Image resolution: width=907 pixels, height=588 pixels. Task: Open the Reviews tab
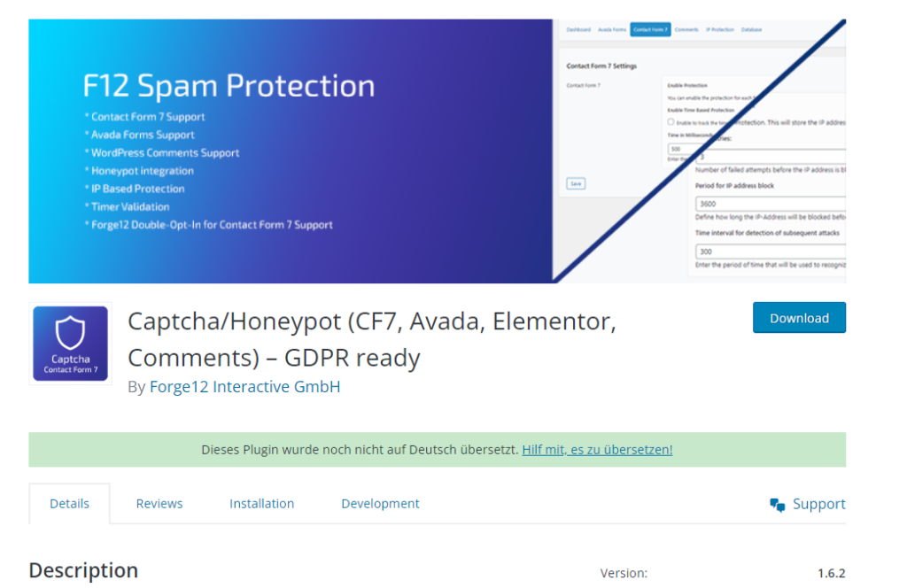pyautogui.click(x=159, y=504)
